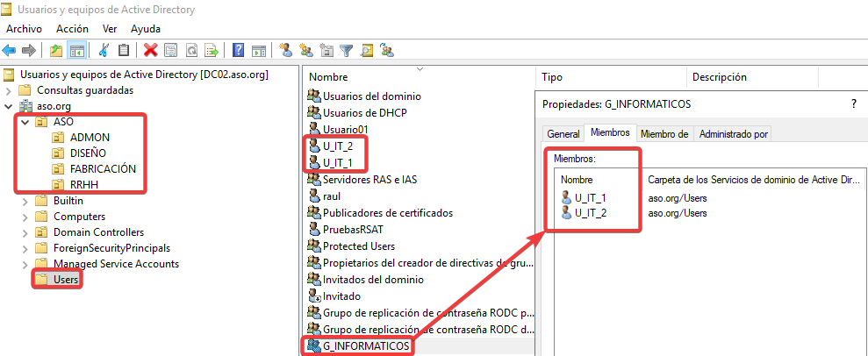Open Help via blue question mark icon
Screen dimensions: 868x356
[238, 50]
